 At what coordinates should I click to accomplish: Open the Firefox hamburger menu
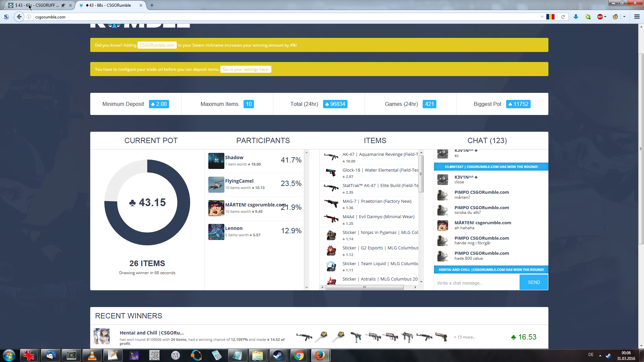coord(637,17)
